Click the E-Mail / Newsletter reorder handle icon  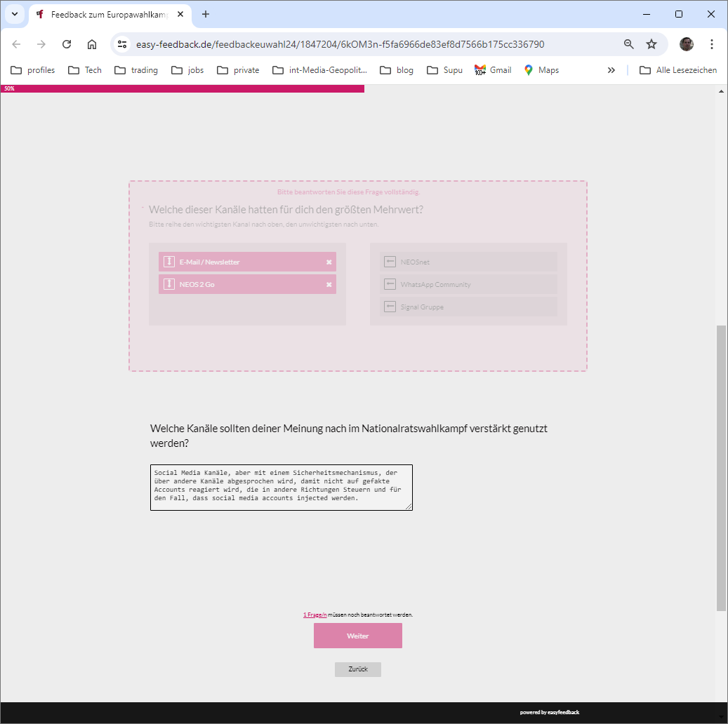pos(168,262)
